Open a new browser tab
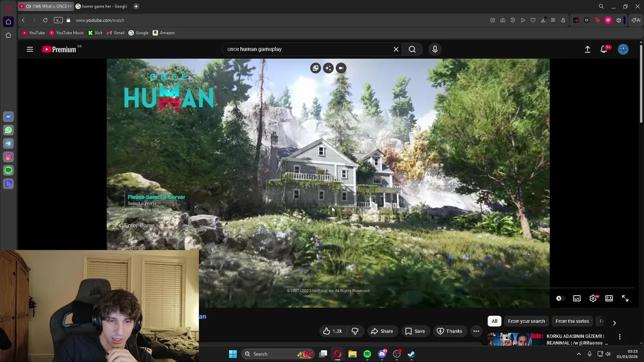 point(136,6)
